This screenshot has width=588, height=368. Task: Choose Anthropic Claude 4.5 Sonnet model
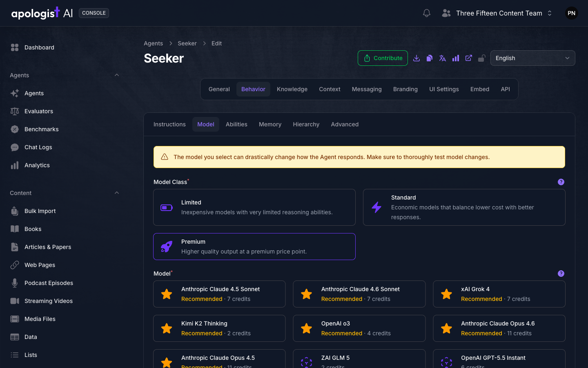[219, 294]
